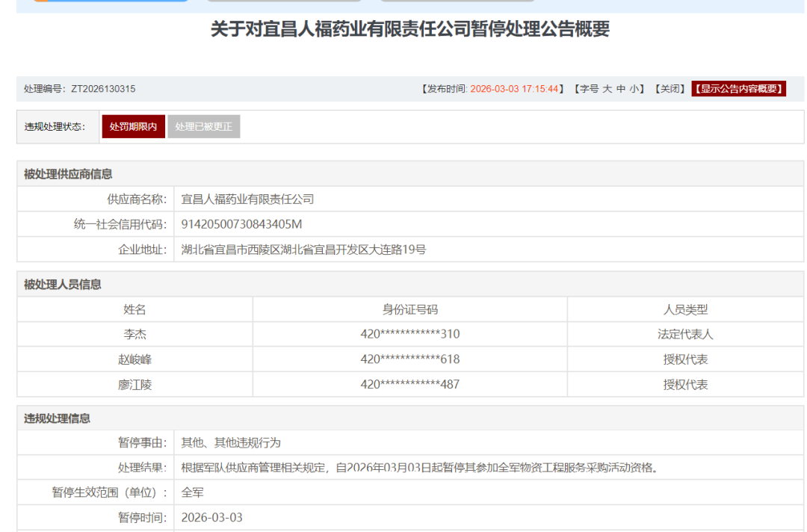Select the name cell 李杰
The image size is (807, 532).
(134, 335)
